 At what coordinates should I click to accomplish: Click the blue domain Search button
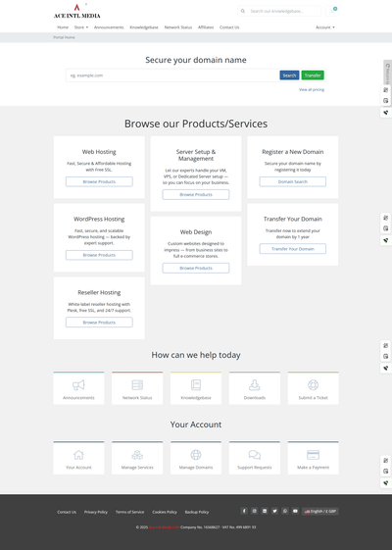[x=289, y=75]
